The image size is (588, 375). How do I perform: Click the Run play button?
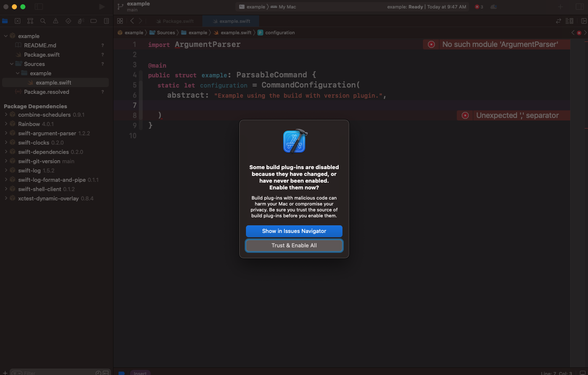pos(102,7)
